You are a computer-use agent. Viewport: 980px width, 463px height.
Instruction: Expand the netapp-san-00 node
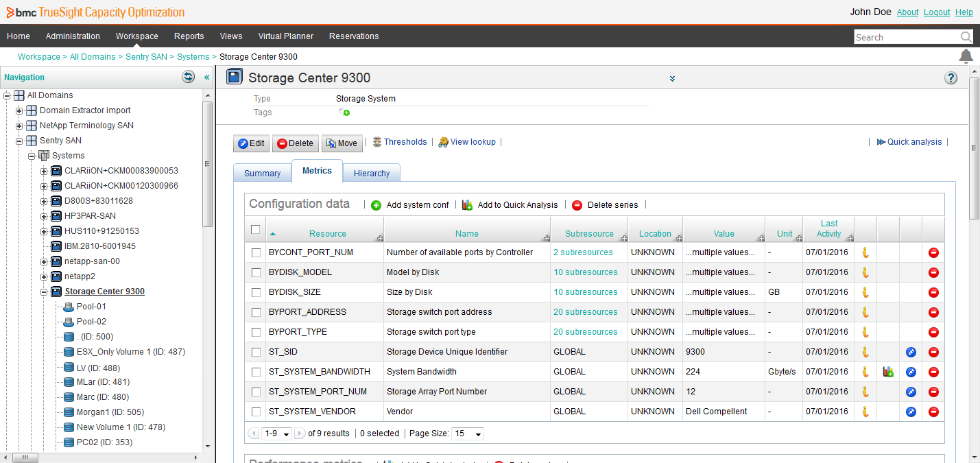click(44, 261)
